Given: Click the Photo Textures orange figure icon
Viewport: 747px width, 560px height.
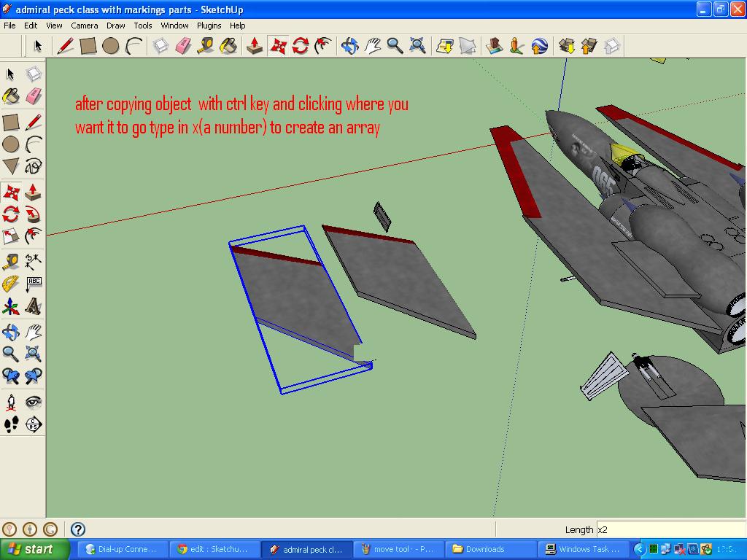Looking at the screenshot, I should [x=516, y=46].
